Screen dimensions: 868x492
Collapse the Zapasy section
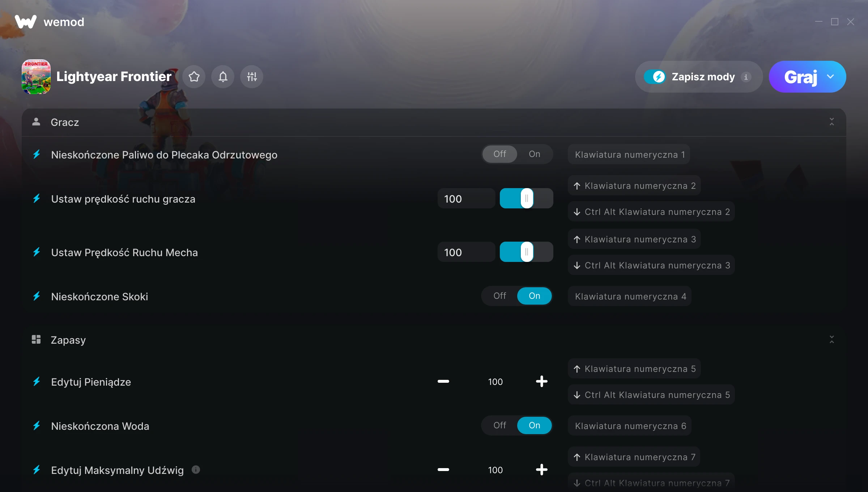click(x=831, y=339)
